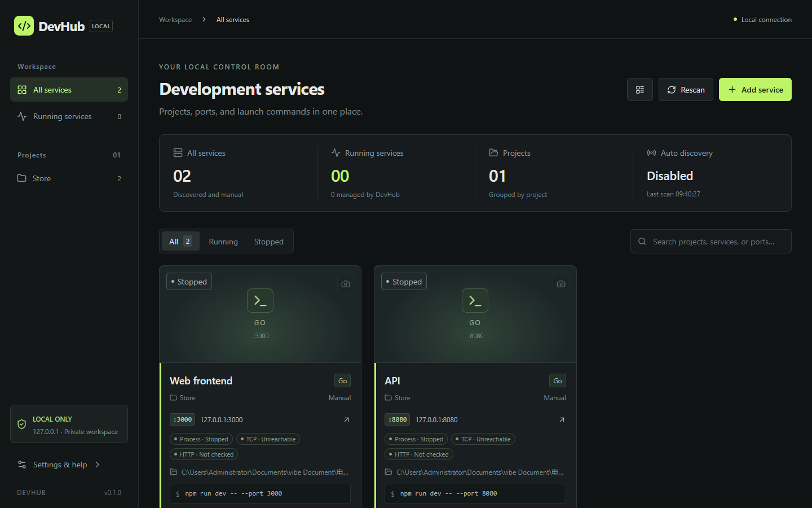This screenshot has height=508, width=812.
Task: Click the shield icon in Local Only box
Action: [x=22, y=424]
